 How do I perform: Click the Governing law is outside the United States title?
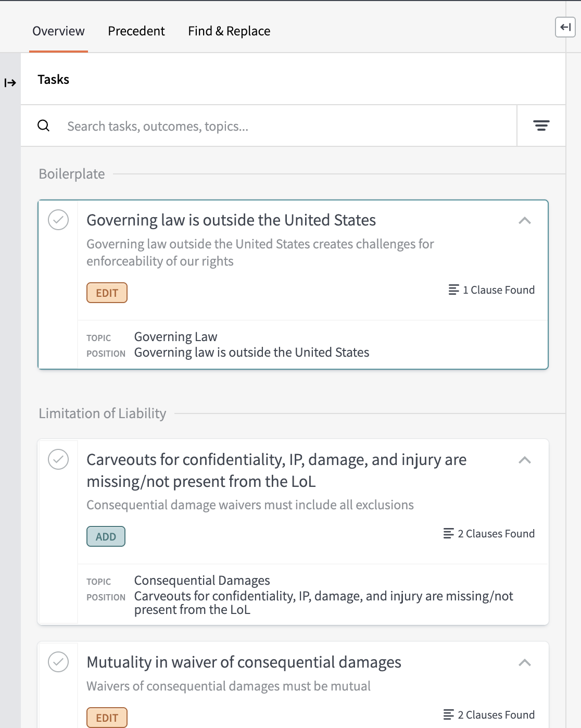coord(231,220)
